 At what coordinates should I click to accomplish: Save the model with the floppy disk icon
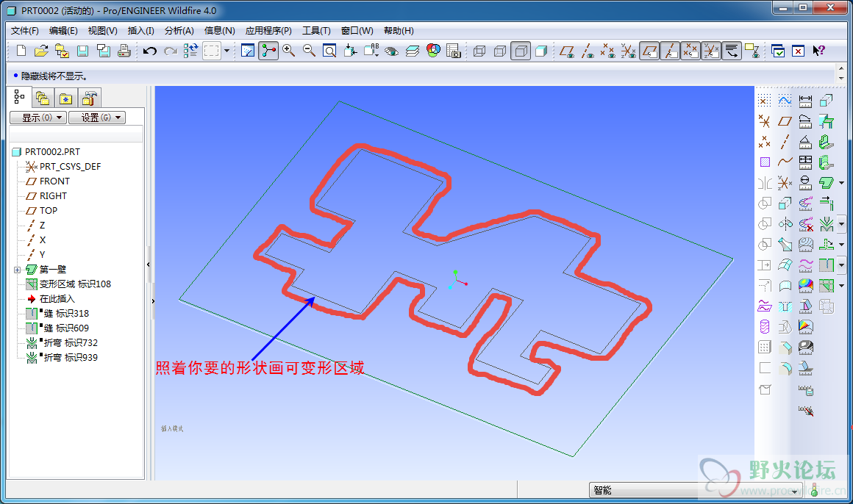(82, 51)
